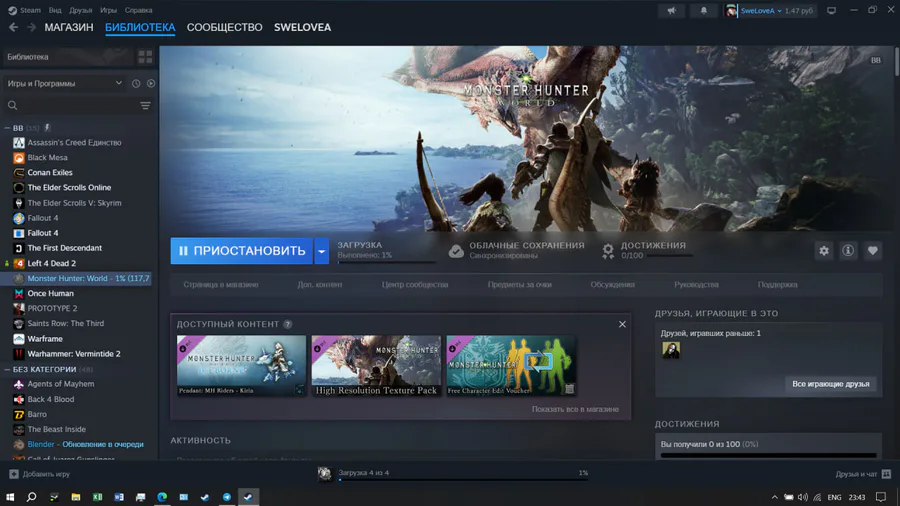
Task: Toggle library grid view icon
Action: (x=145, y=57)
